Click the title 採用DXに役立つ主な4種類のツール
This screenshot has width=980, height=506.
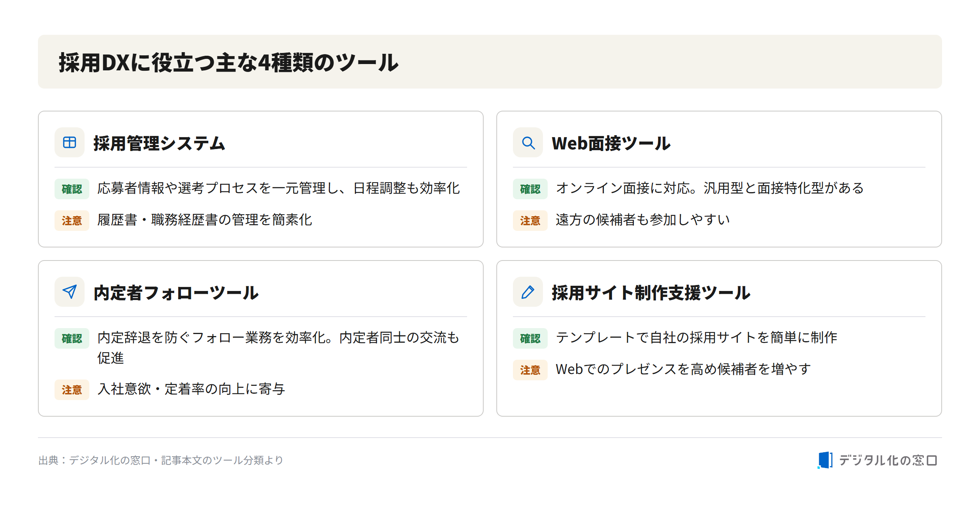[x=229, y=62]
